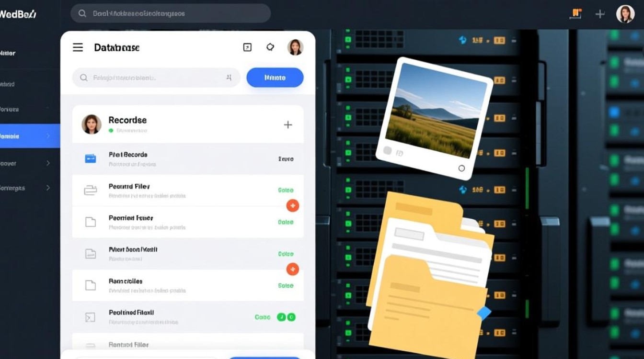Toggle the green indicators on Peohtined Fikeil row

(286, 317)
